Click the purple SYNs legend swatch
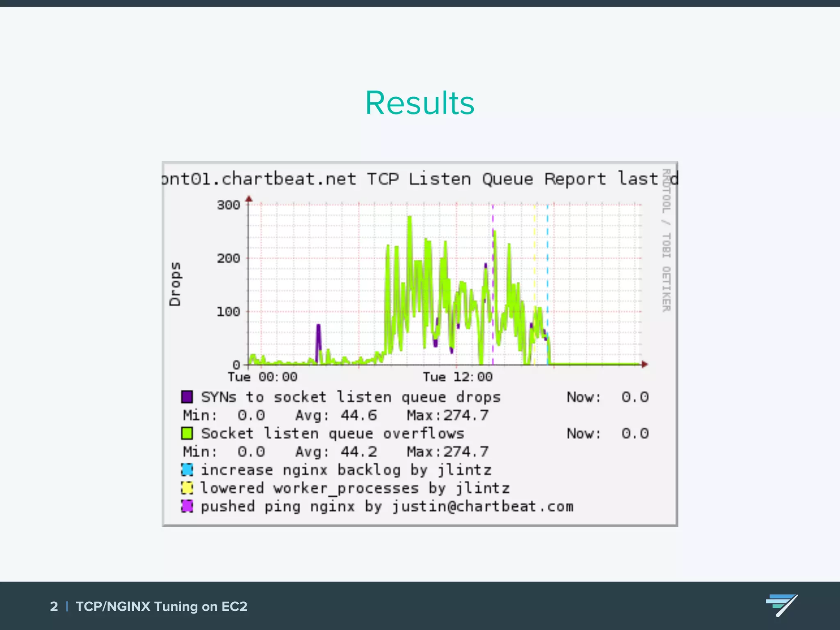Image resolution: width=840 pixels, height=630 pixels. (x=187, y=397)
